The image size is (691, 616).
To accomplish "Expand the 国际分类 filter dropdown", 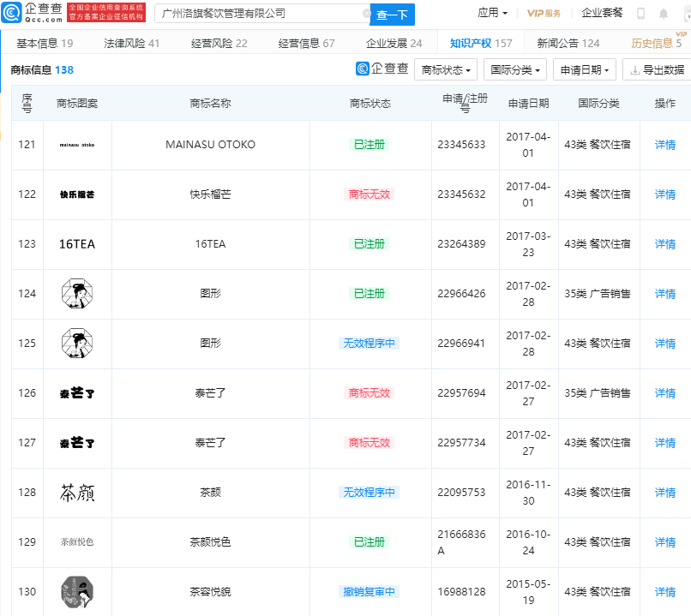I will [515, 69].
